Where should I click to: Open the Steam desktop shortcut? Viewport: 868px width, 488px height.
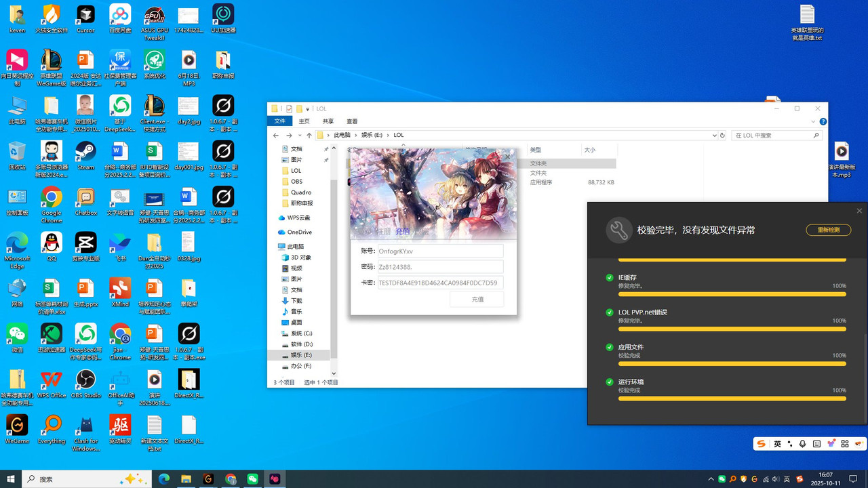(x=85, y=155)
